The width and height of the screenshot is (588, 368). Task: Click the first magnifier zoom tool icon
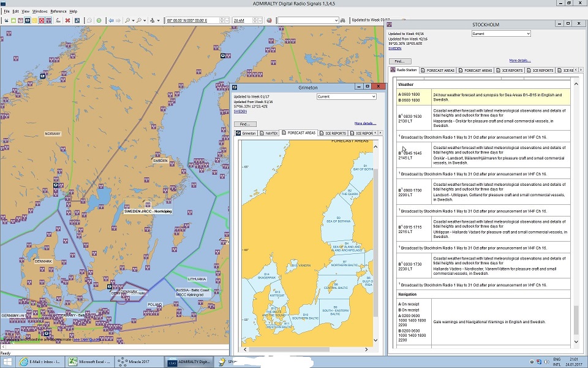[127, 21]
